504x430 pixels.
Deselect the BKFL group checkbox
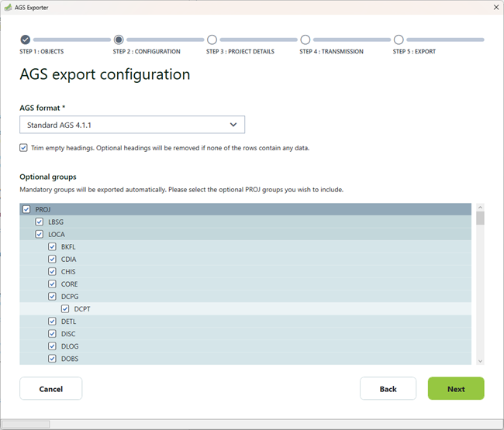click(53, 246)
